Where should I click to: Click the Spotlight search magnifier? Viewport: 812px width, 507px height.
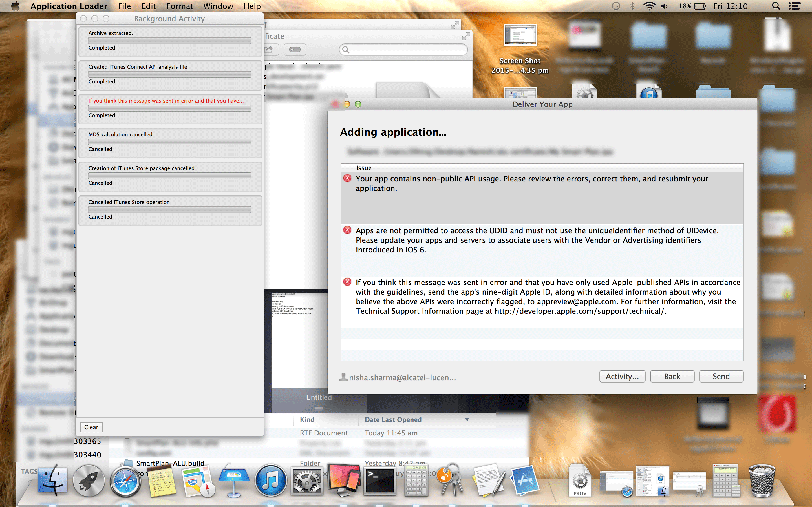pyautogui.click(x=776, y=6)
